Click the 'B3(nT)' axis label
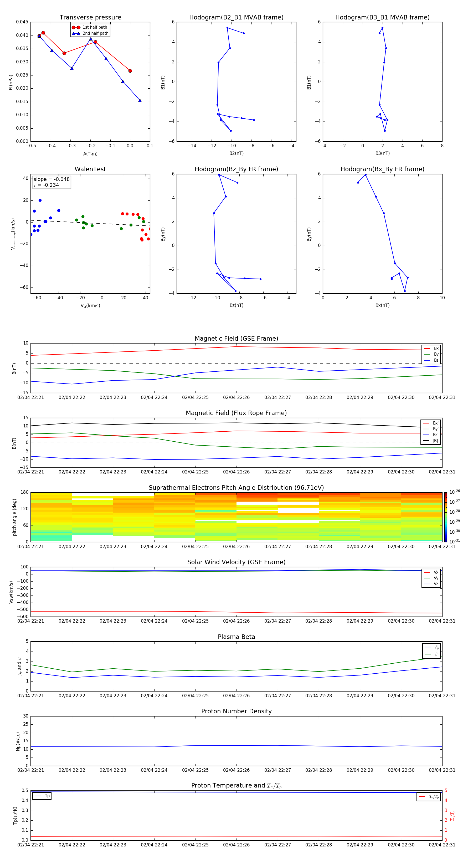 pyautogui.click(x=382, y=153)
